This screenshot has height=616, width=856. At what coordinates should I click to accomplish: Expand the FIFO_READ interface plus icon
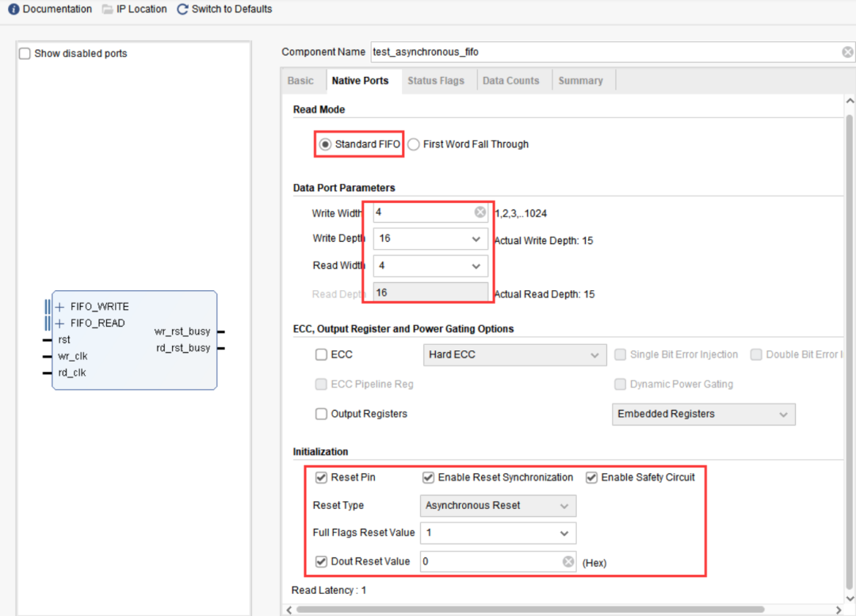[x=60, y=323]
